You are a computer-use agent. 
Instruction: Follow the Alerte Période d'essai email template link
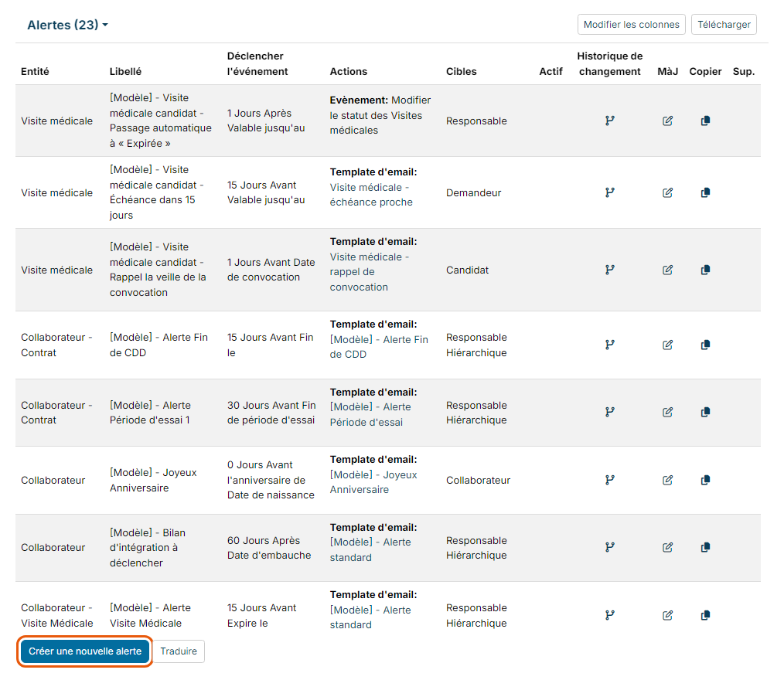click(370, 415)
